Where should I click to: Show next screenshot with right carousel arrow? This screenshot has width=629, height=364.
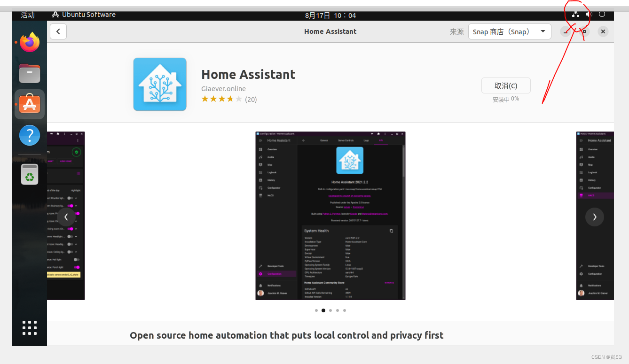[x=595, y=217]
